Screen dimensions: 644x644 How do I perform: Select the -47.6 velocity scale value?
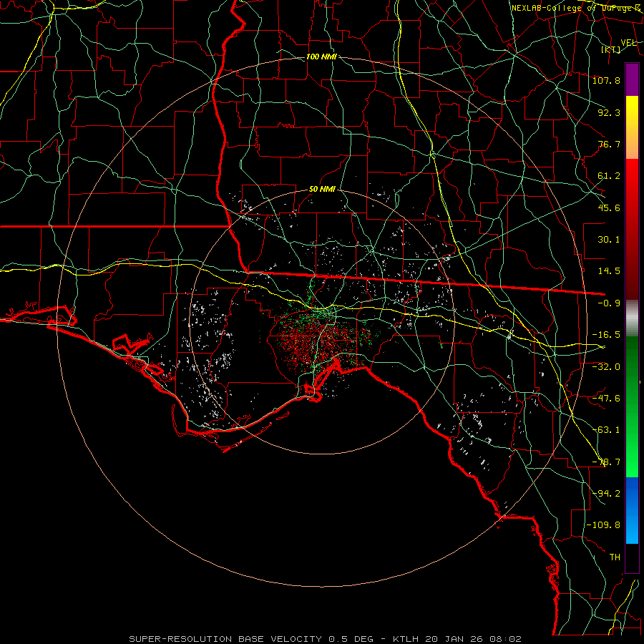pos(606,399)
